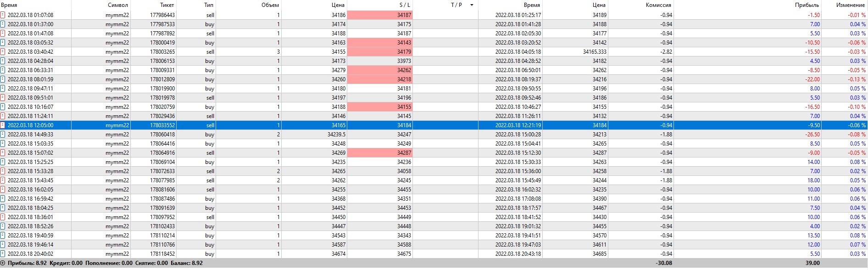The height and width of the screenshot is (270, 868).
Task: Click the order icon at 2022.03.18 14:49:33
Action: (x=3, y=135)
